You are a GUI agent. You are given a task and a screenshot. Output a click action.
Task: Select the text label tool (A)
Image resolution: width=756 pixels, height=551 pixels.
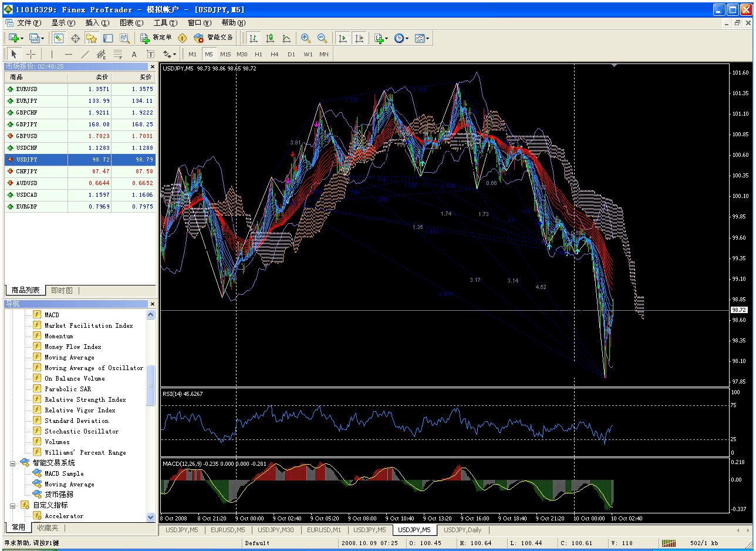click(x=134, y=54)
